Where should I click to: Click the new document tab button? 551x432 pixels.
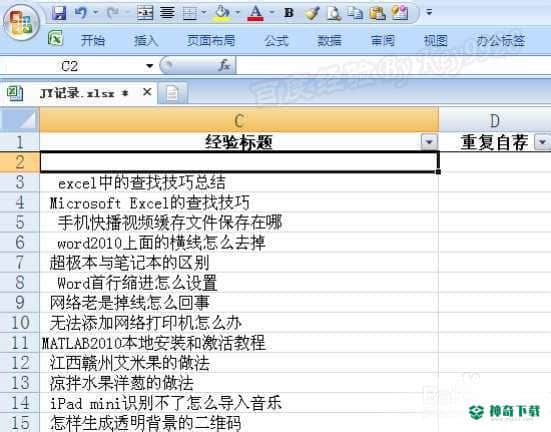click(173, 93)
